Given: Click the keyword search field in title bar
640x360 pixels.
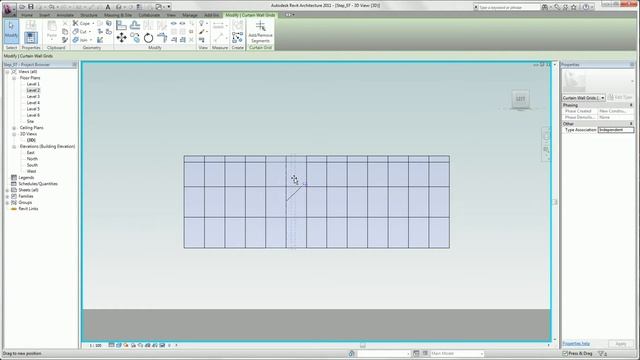Looking at the screenshot, I should click(x=509, y=7).
